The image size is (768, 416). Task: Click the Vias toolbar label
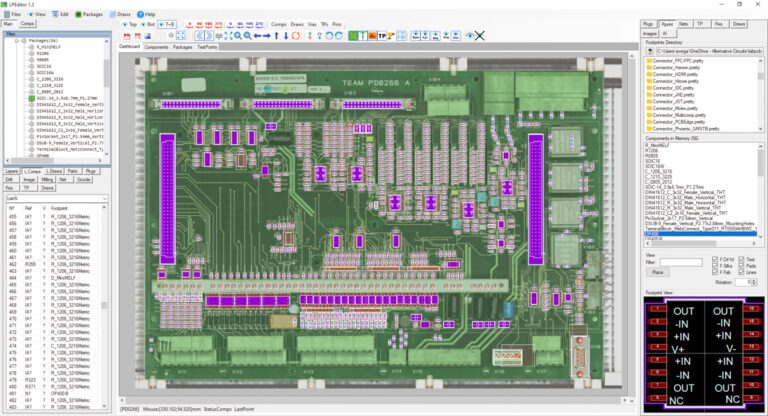312,24
